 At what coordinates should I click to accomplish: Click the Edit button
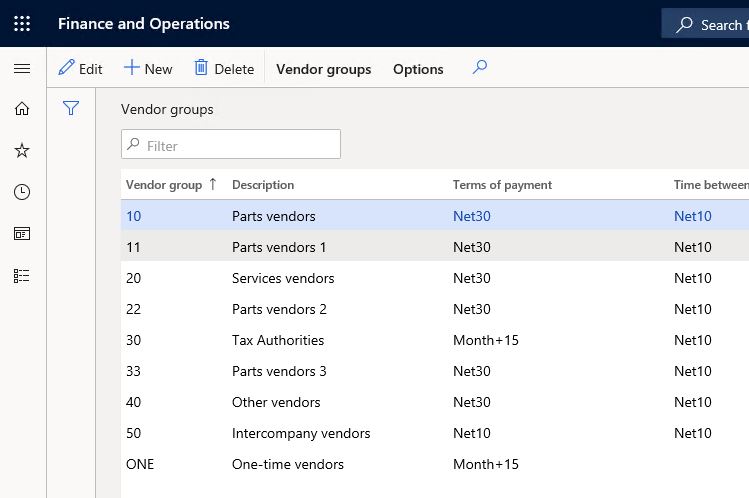pos(80,68)
